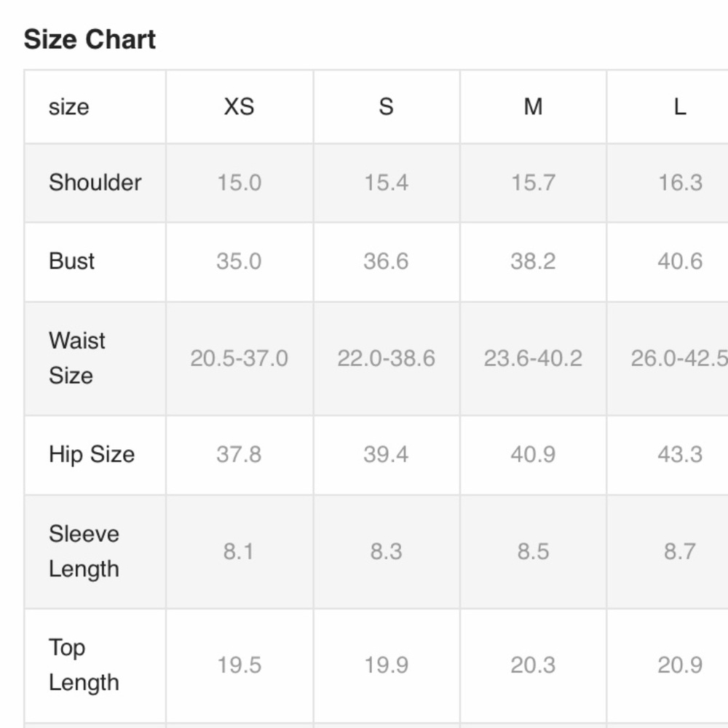This screenshot has height=728, width=728.
Task: Select the XS column header
Action: click(239, 107)
